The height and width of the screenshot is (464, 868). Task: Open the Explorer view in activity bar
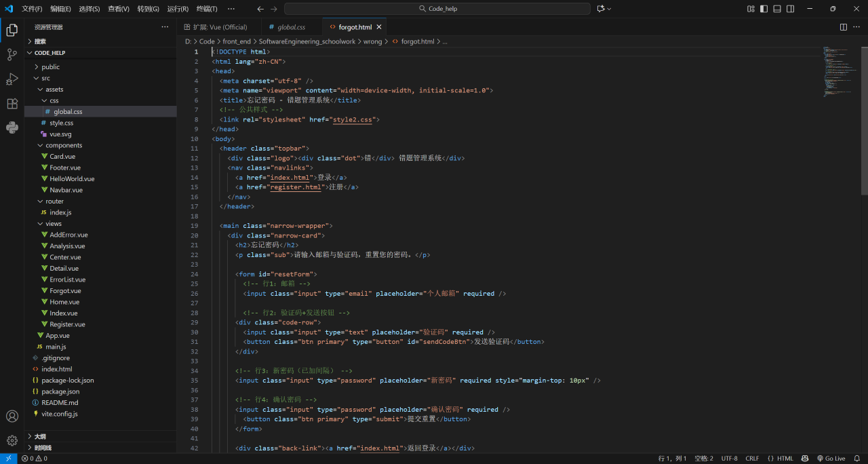[x=12, y=30]
